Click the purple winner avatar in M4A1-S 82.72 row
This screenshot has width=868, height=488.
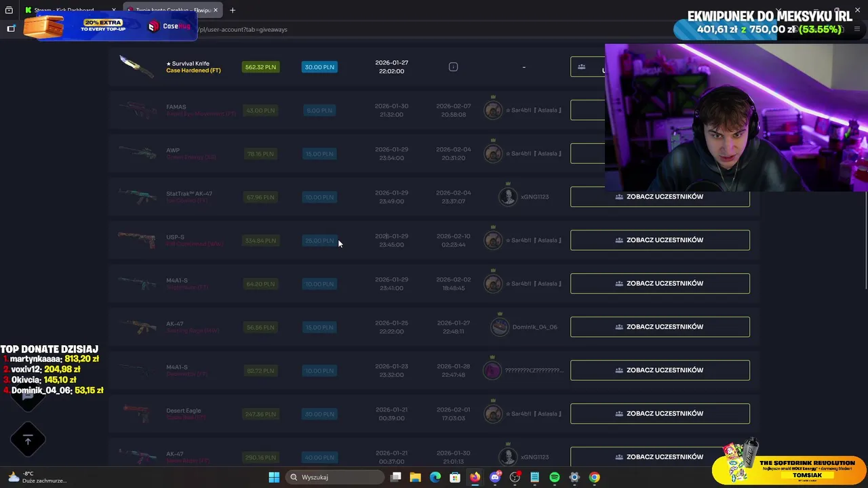(492, 370)
